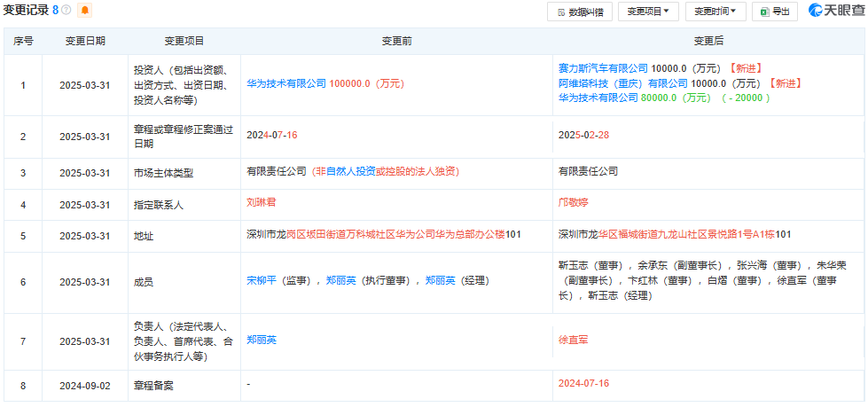
Task: Click the 变更日期 column header
Action: tap(85, 41)
